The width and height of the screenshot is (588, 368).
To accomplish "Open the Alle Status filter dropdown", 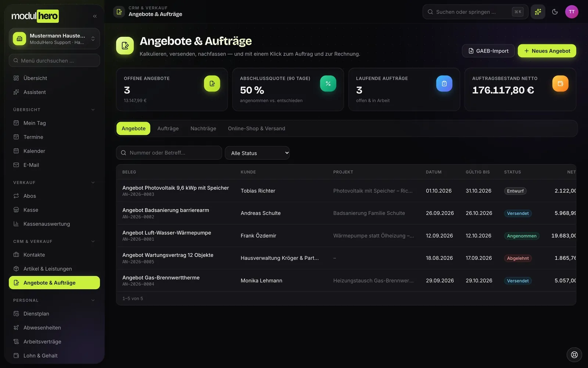I will click(x=257, y=153).
